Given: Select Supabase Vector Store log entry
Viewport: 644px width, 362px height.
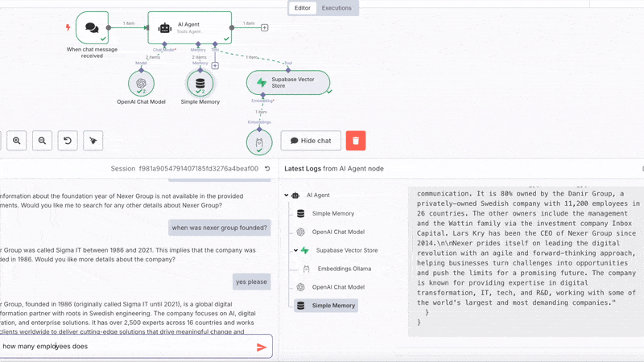Looking at the screenshot, I should click(x=347, y=250).
